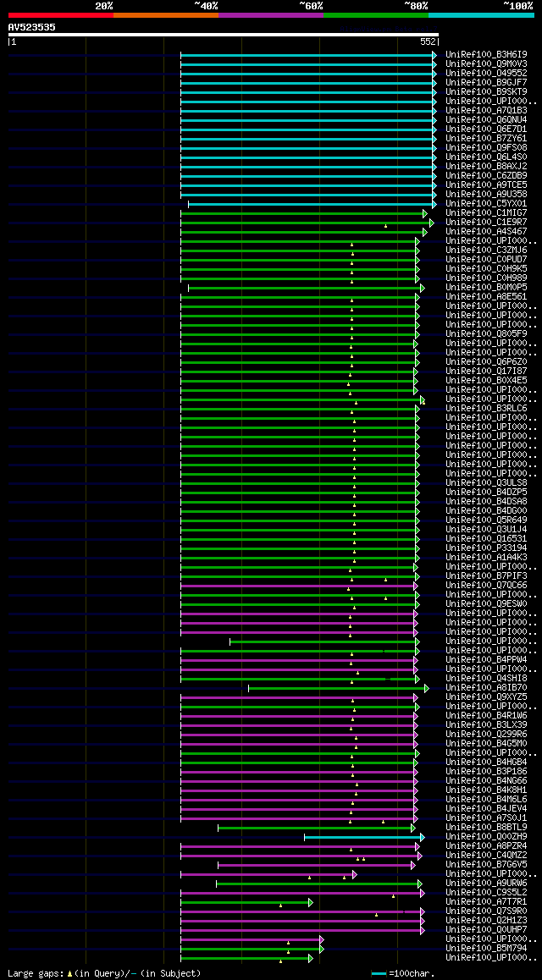Click the green ~80% identity legend segment

click(x=376, y=14)
